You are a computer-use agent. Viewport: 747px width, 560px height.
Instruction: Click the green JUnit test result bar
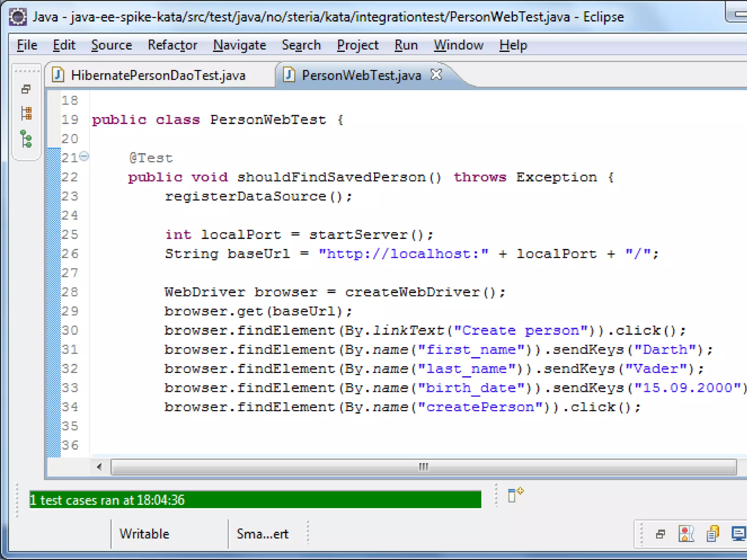255,500
